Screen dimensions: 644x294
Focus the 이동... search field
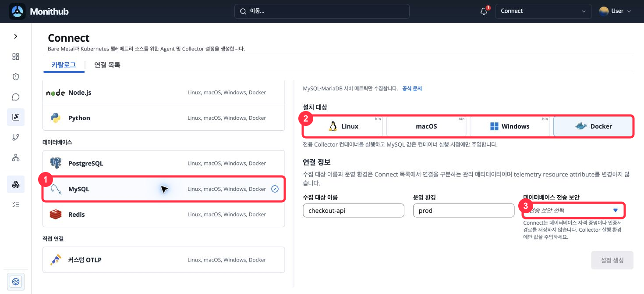click(322, 11)
